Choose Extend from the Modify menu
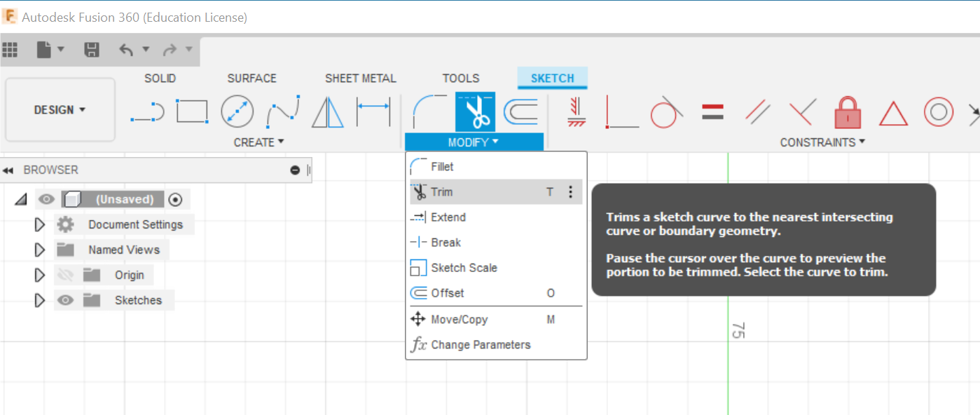The image size is (980, 415). (x=448, y=217)
